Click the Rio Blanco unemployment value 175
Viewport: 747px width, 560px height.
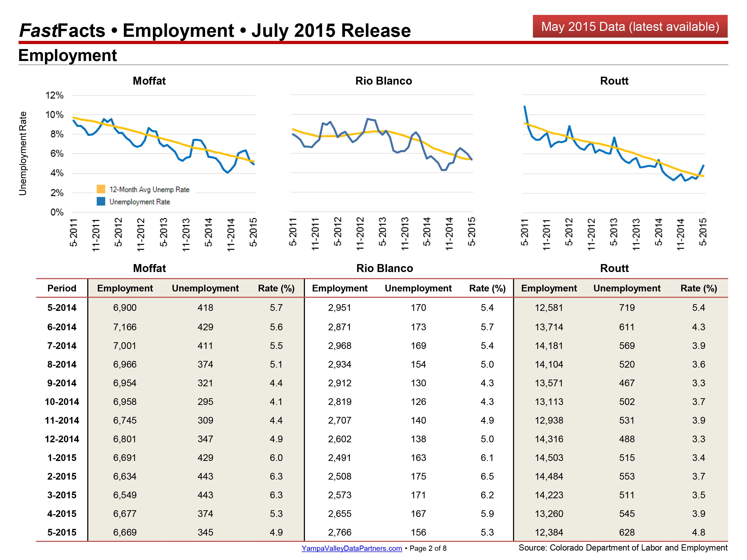[x=418, y=476]
